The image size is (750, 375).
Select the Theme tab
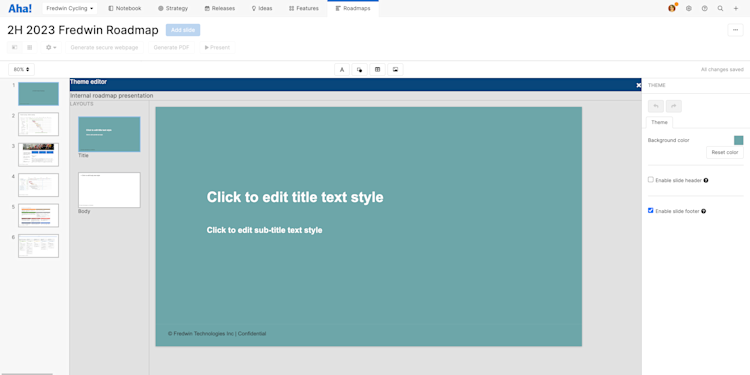pos(659,122)
